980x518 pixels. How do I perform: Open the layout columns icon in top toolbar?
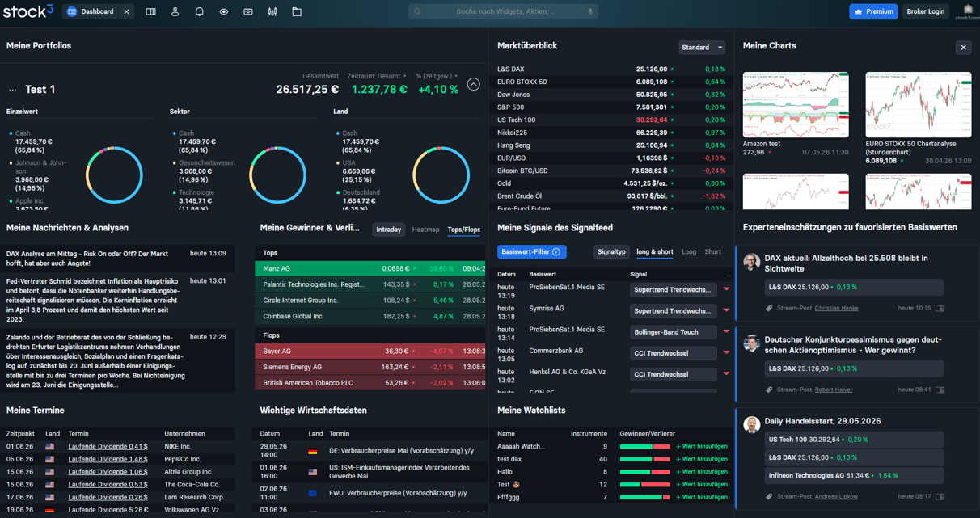[x=150, y=12]
